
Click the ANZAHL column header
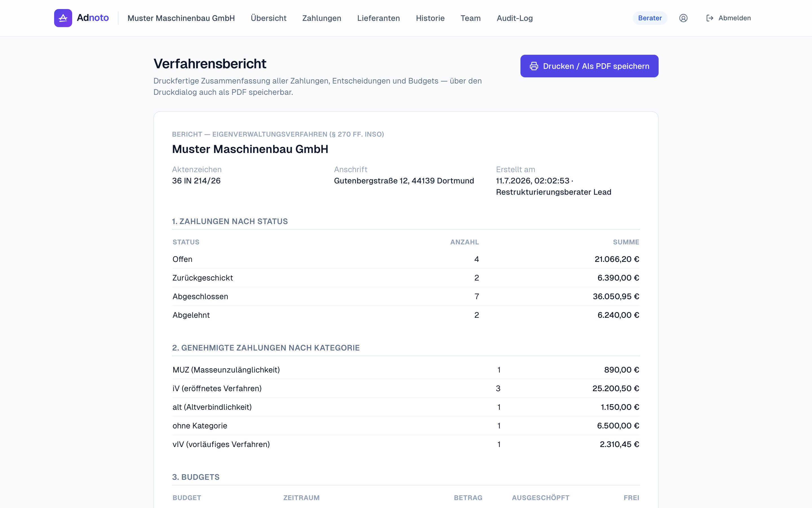tap(464, 242)
